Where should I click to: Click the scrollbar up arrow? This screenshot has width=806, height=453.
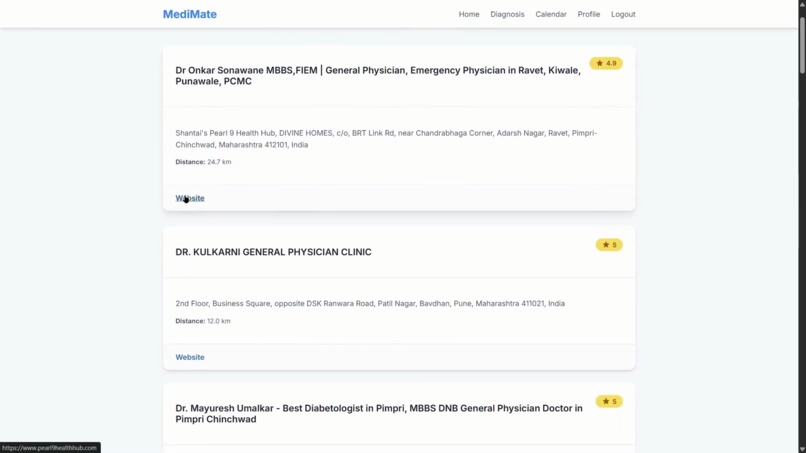point(802,4)
